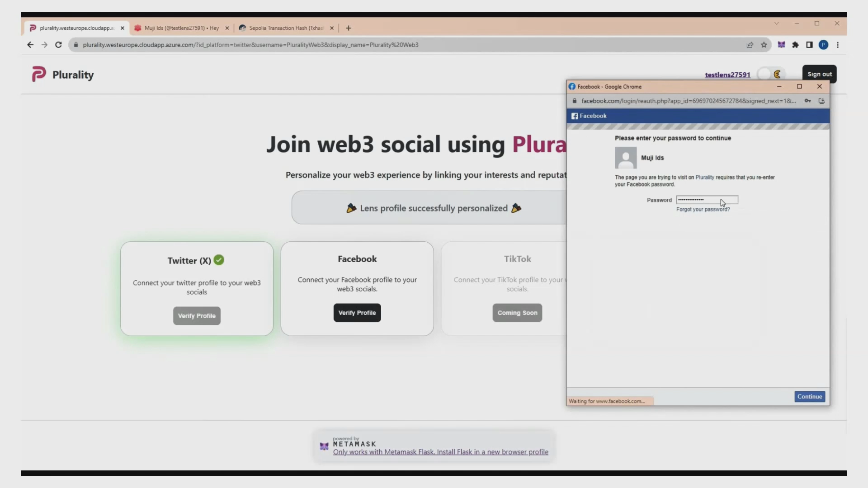
Task: Click the install icon in Facebook popup address bar
Action: coord(821,101)
